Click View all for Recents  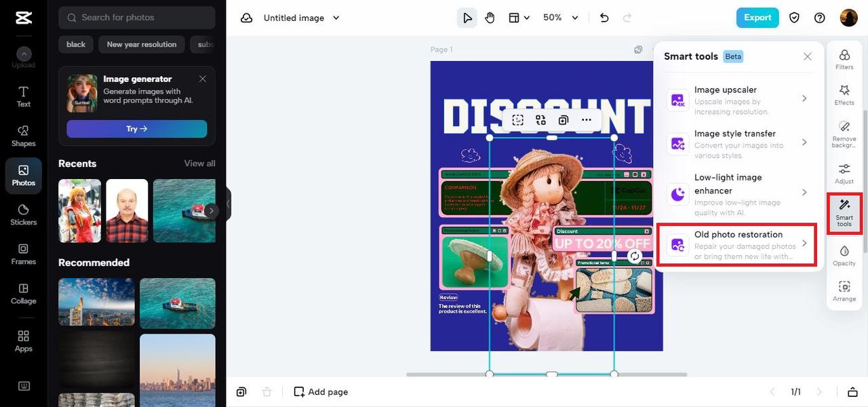coord(200,163)
